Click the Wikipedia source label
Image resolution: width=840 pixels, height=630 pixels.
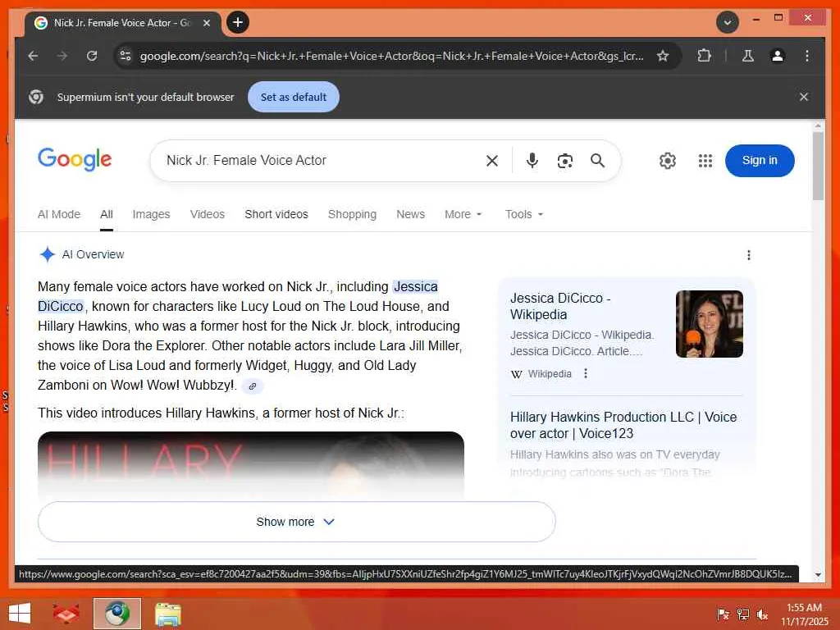[550, 374]
